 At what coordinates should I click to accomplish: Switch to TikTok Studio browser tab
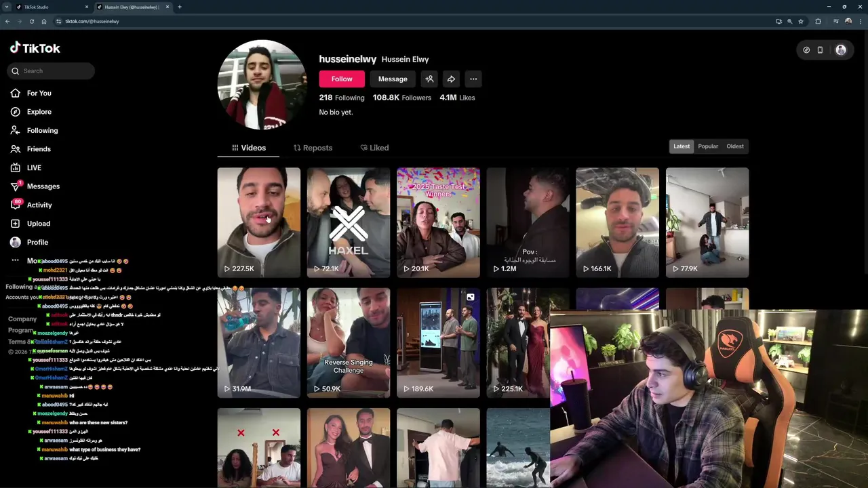(52, 7)
